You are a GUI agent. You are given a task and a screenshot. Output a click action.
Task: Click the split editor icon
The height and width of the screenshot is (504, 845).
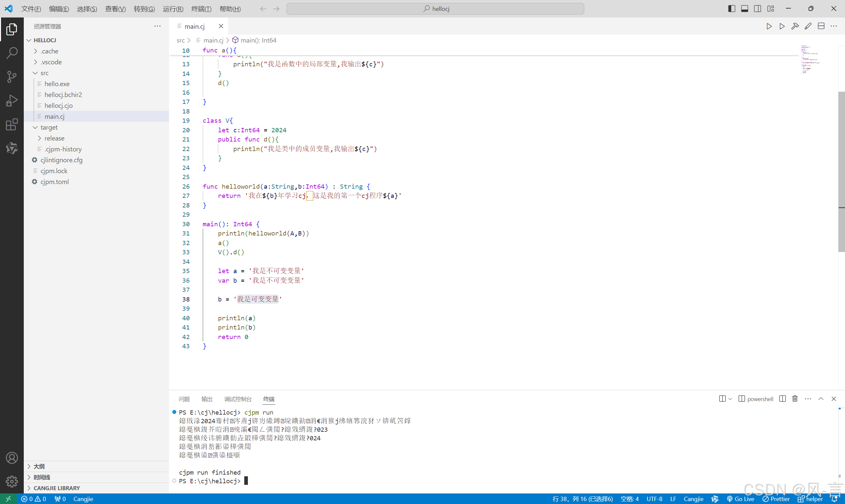coord(821,26)
